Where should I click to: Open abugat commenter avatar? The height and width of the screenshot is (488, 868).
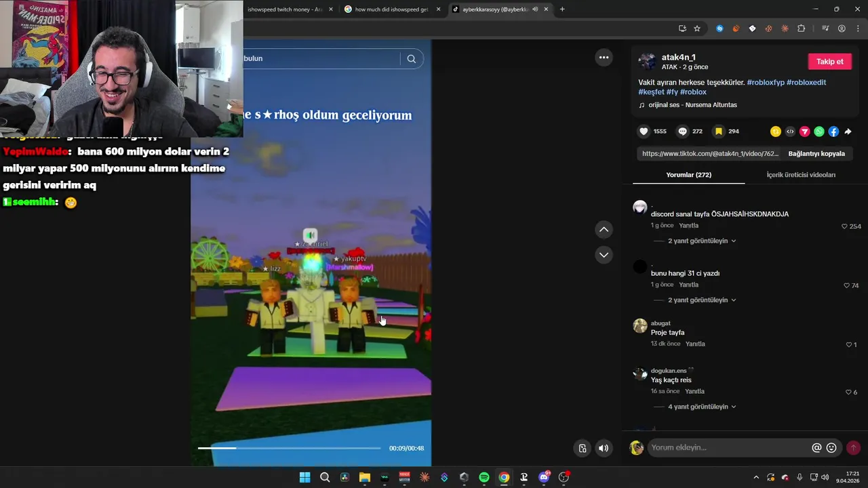(640, 326)
